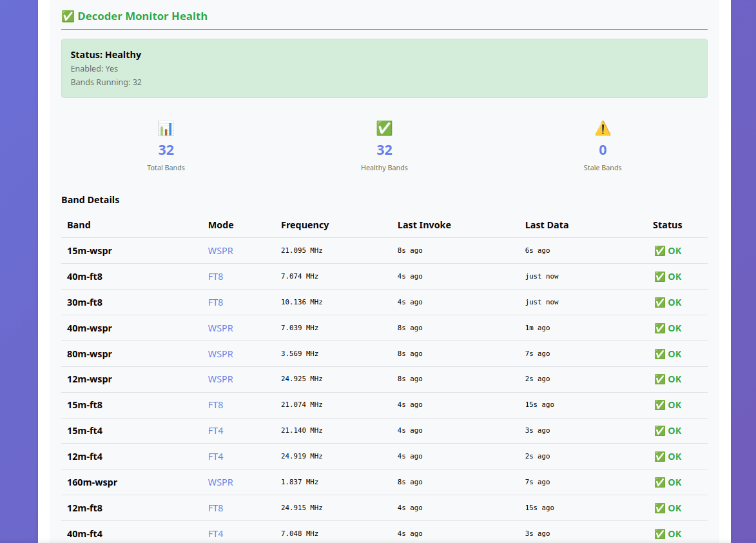
Task: Click the OK status icon for 40m-ft8
Action: 659,276
